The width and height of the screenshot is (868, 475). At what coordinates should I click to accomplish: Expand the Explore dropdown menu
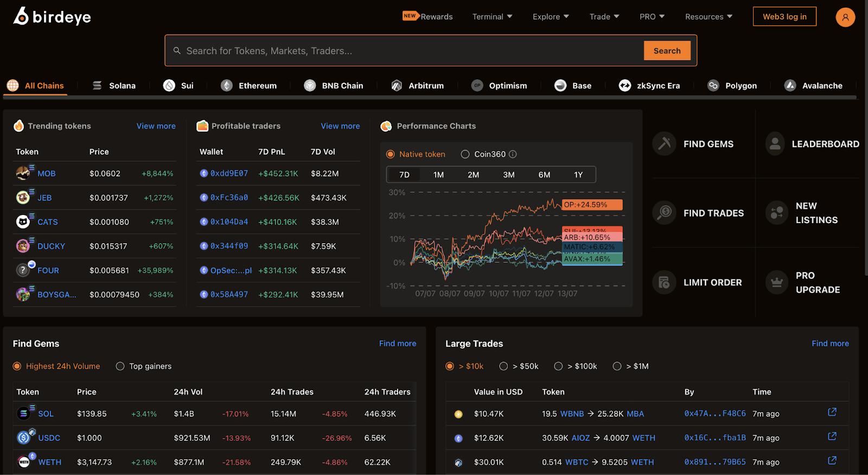(x=551, y=17)
